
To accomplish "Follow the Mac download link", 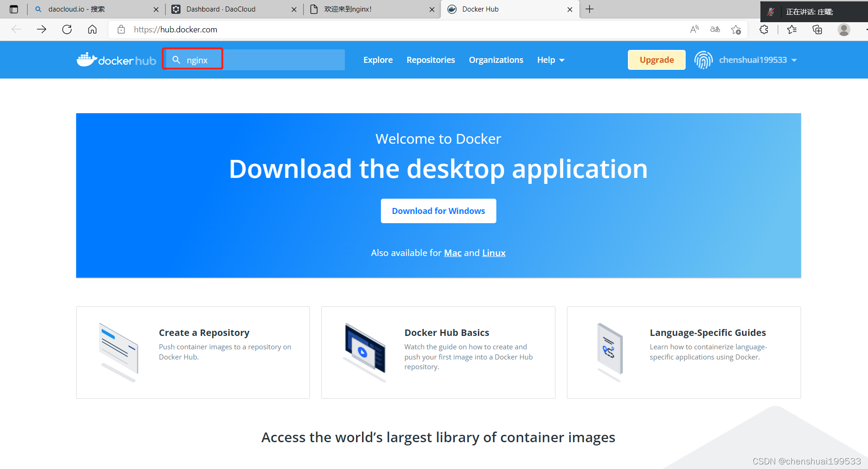I will (x=453, y=253).
